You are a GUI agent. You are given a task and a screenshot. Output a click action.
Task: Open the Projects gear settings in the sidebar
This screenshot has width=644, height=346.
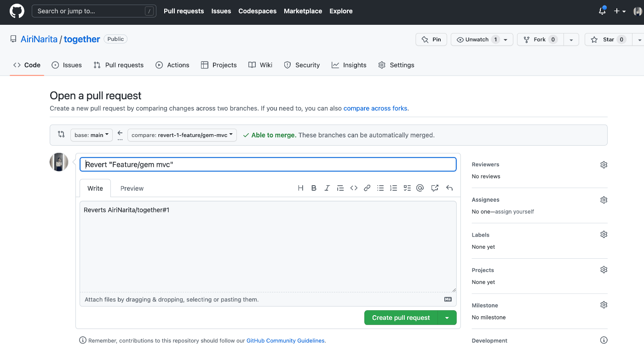604,270
